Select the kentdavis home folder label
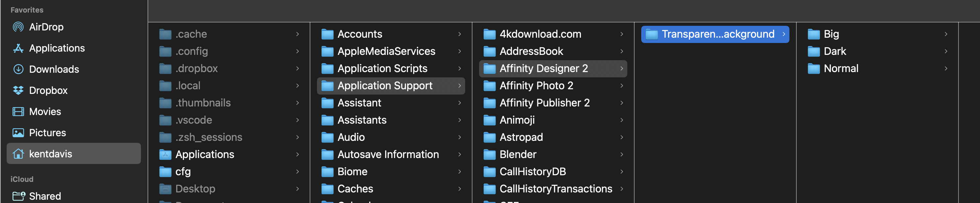The height and width of the screenshot is (203, 980). point(51,154)
